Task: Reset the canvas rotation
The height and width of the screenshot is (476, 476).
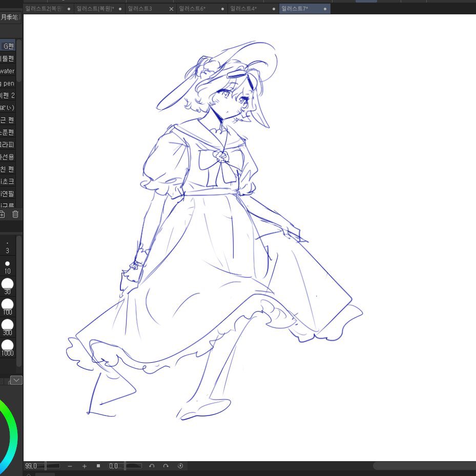Action: click(180, 466)
